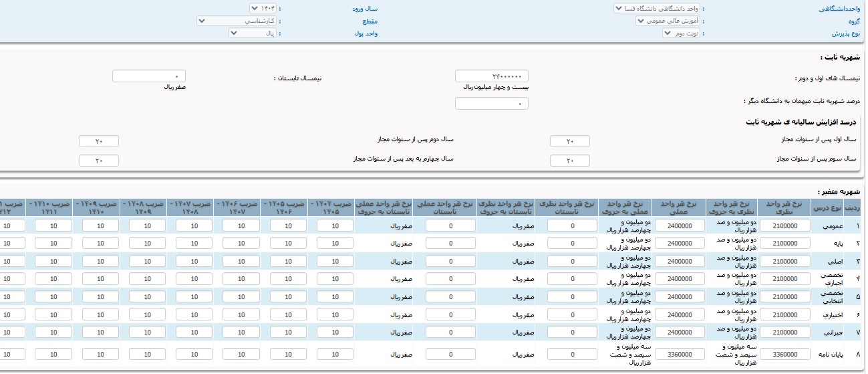Click the سال اول پس از سنوات مجاز field

point(569,141)
